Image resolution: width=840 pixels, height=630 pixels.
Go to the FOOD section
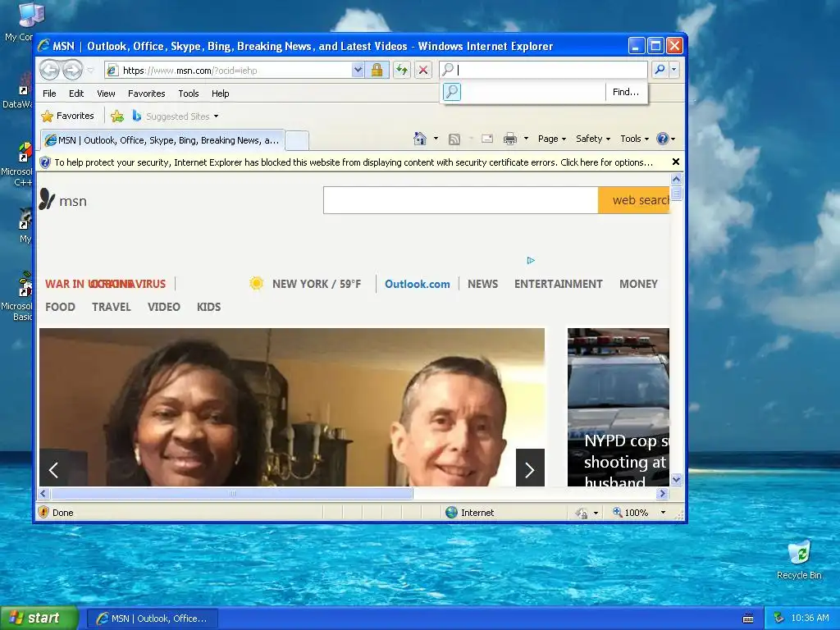pyautogui.click(x=60, y=307)
